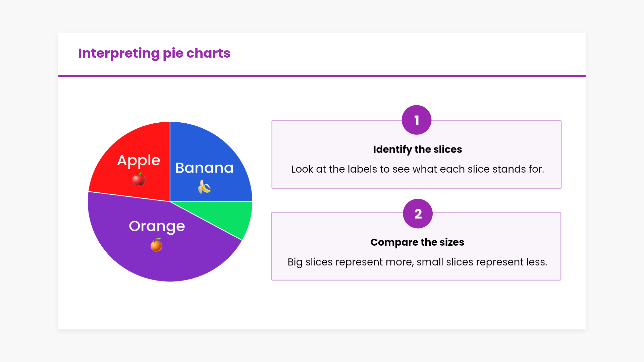Click the red apple emoji icon

click(139, 179)
